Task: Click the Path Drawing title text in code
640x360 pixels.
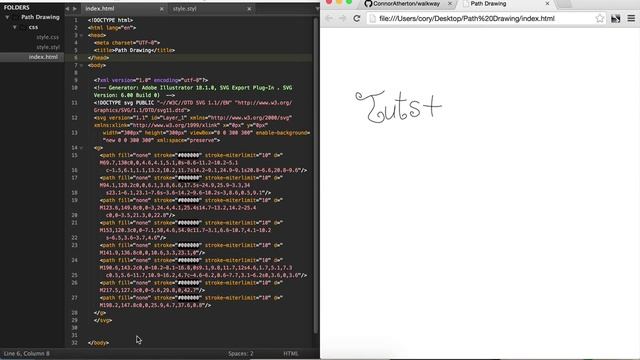Action: click(x=133, y=50)
